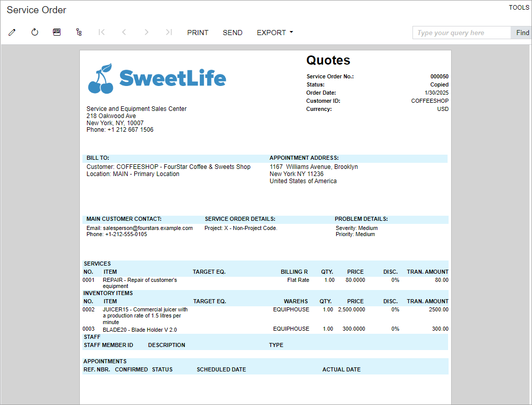Click the salesperson email address
532x405 pixels.
[x=147, y=228]
